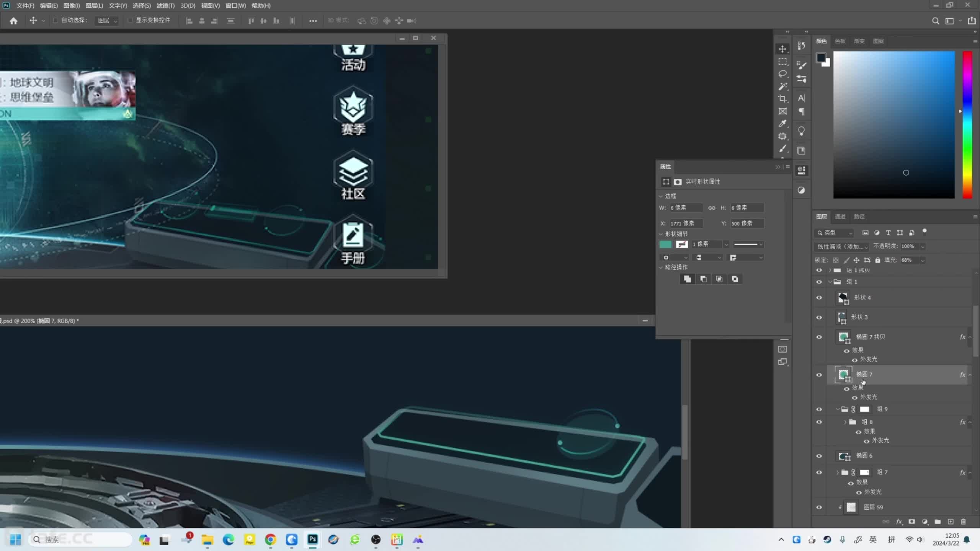
Task: Select the 椭圆 7 layer thumbnail
Action: (843, 374)
